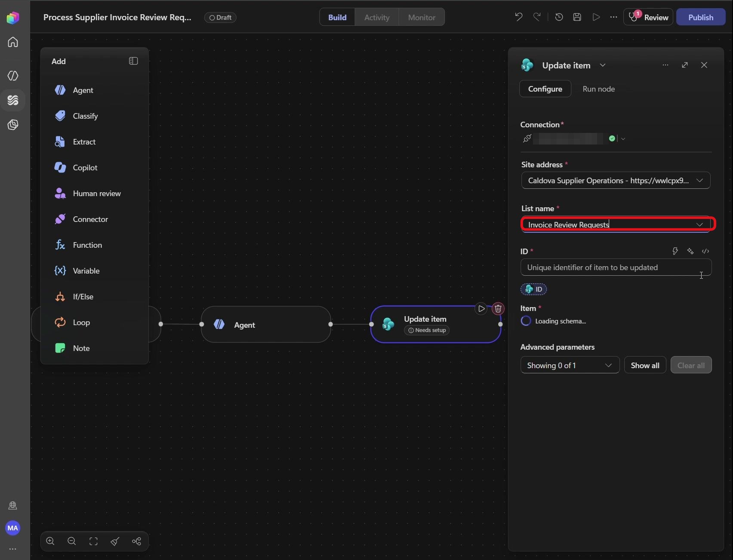Add a Connector node

(x=95, y=219)
